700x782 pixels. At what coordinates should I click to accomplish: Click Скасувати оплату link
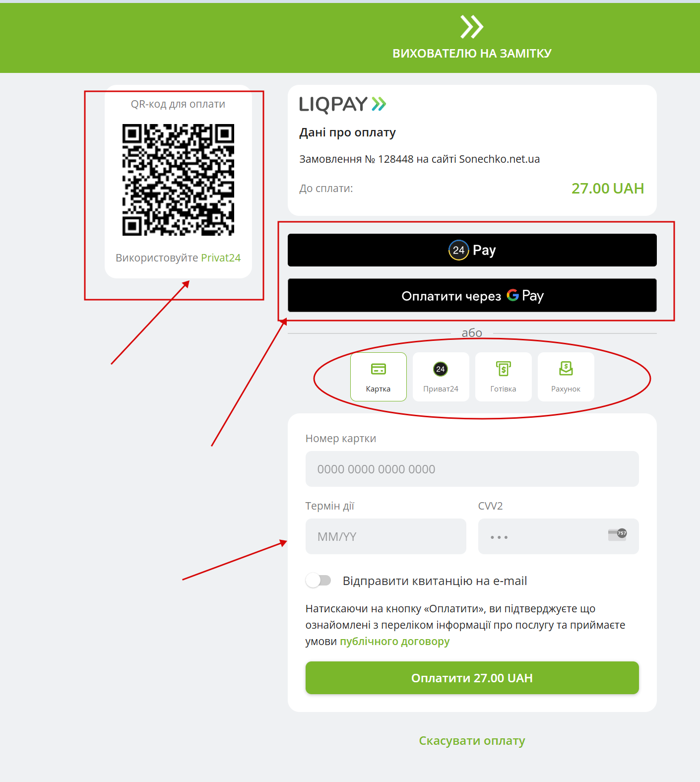tap(472, 741)
